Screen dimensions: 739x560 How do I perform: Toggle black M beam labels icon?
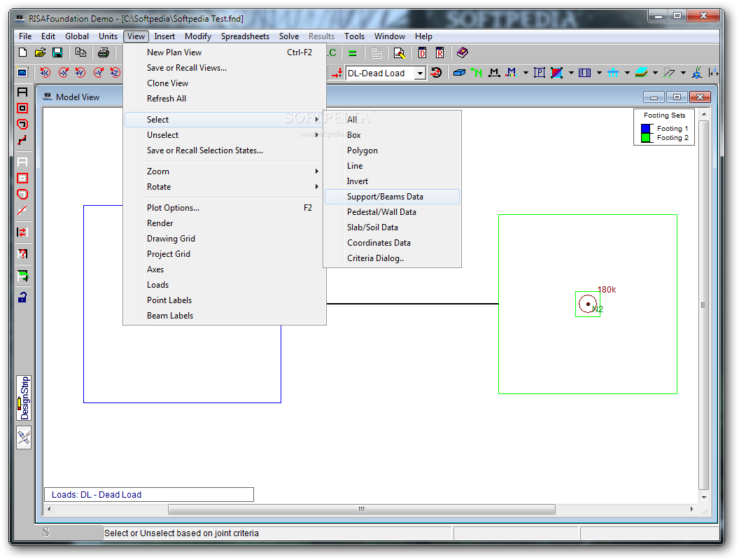tap(494, 73)
